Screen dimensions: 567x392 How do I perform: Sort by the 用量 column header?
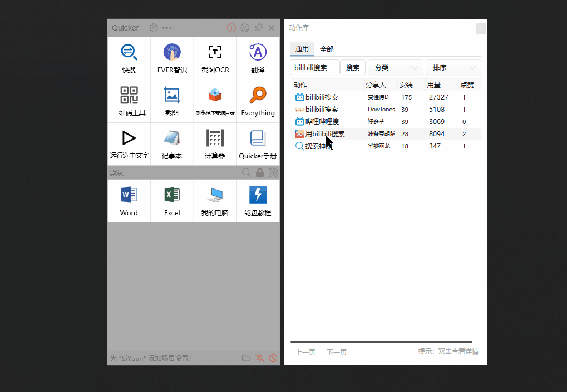tap(441, 85)
